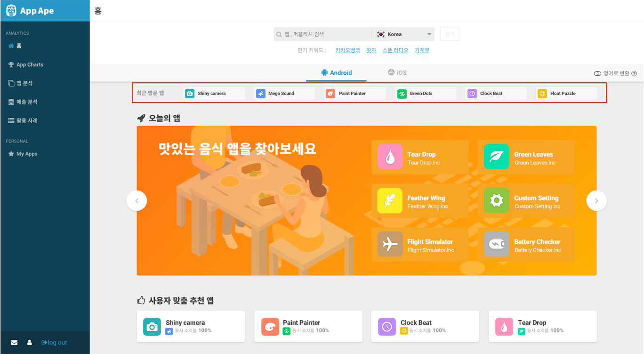Toggle the 영어로 변환 language switch
The height and width of the screenshot is (354, 644).
pyautogui.click(x=597, y=73)
